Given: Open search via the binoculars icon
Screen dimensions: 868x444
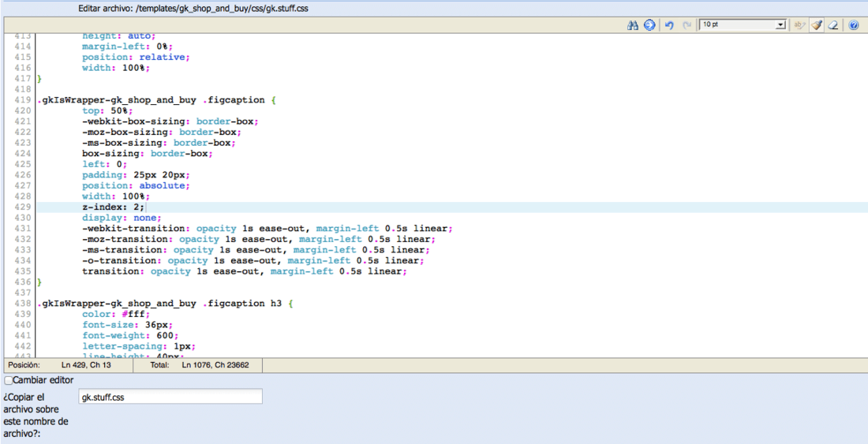Looking at the screenshot, I should [633, 25].
